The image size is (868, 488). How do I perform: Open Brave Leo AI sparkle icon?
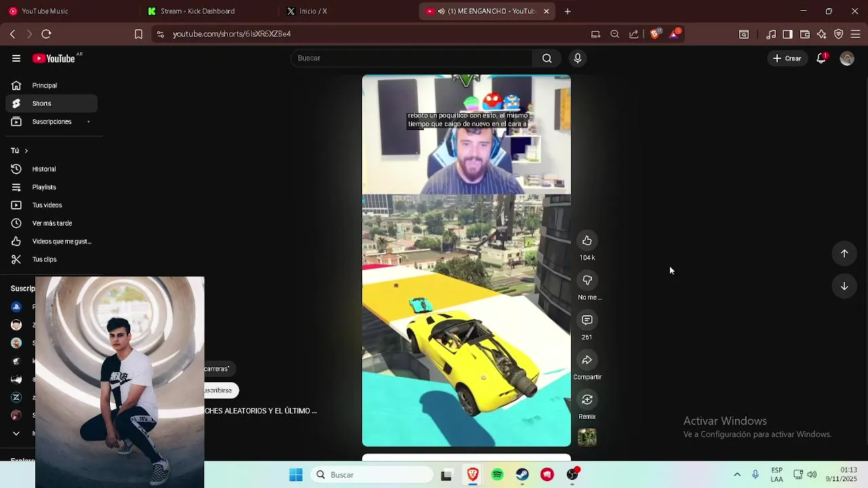[822, 34]
